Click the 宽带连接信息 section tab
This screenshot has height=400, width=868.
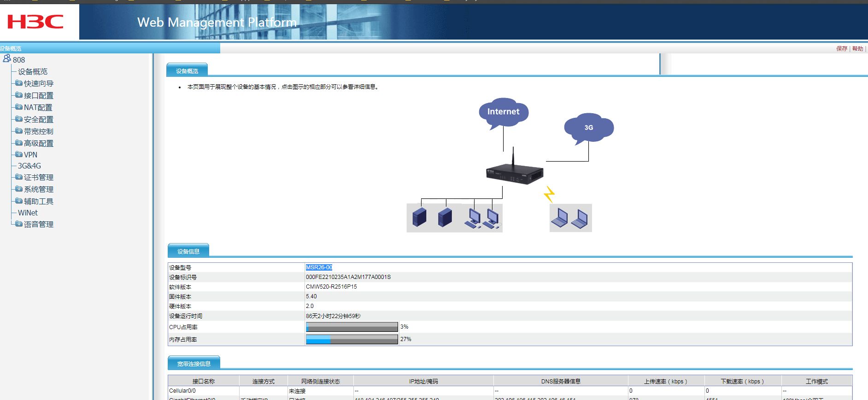point(194,363)
